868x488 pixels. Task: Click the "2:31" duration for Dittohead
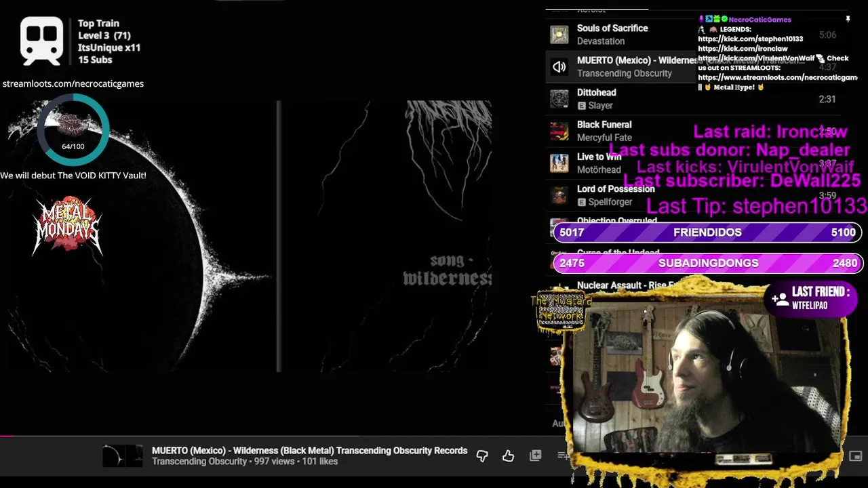tap(827, 99)
